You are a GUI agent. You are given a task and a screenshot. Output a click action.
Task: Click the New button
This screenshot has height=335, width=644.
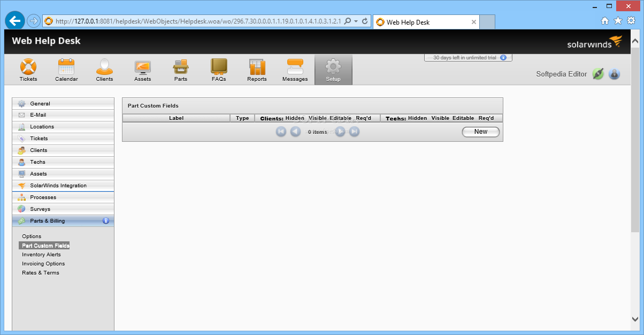[481, 132]
